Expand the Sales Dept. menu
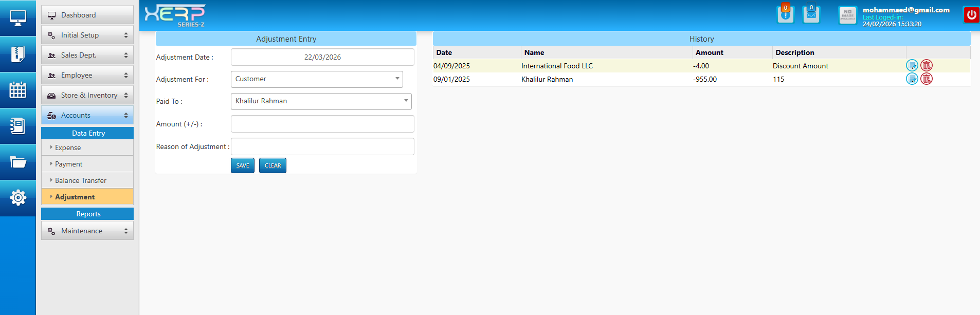Viewport: 980px width, 315px height. point(87,55)
